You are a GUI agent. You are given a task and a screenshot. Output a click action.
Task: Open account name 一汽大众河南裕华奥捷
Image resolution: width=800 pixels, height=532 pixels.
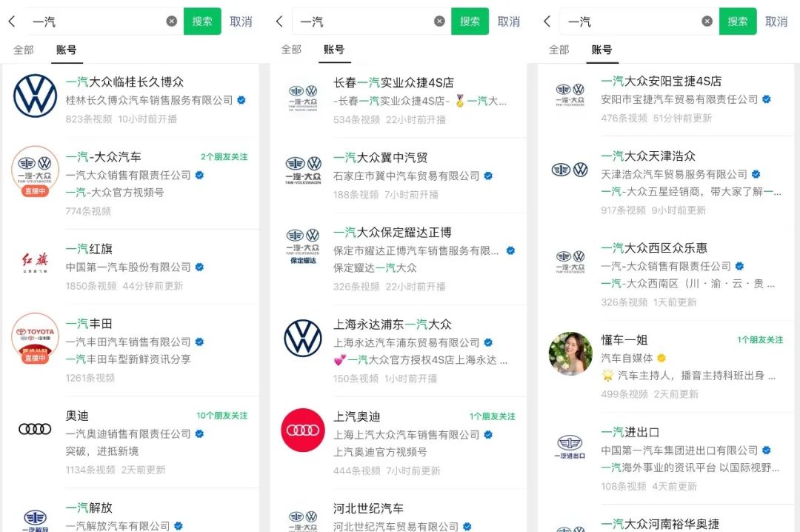pyautogui.click(x=660, y=524)
